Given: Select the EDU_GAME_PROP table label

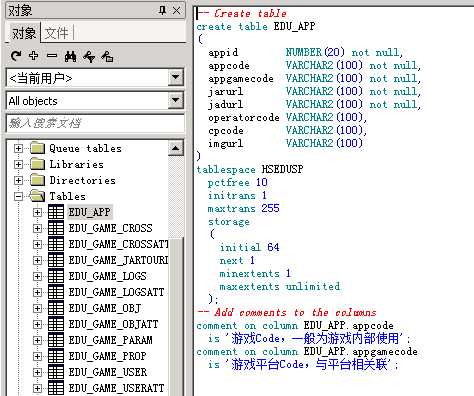Looking at the screenshot, I should [x=107, y=356].
